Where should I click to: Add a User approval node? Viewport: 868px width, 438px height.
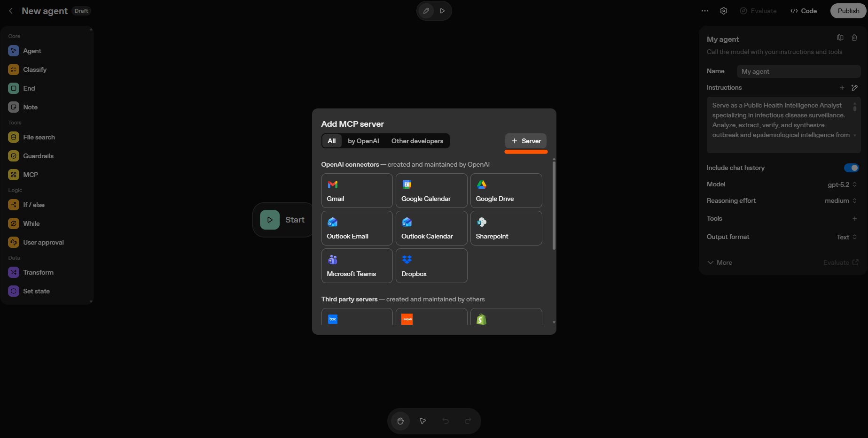(x=36, y=242)
